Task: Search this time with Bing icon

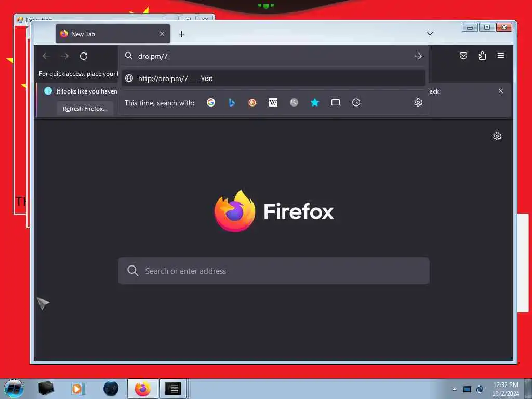Action: click(232, 102)
